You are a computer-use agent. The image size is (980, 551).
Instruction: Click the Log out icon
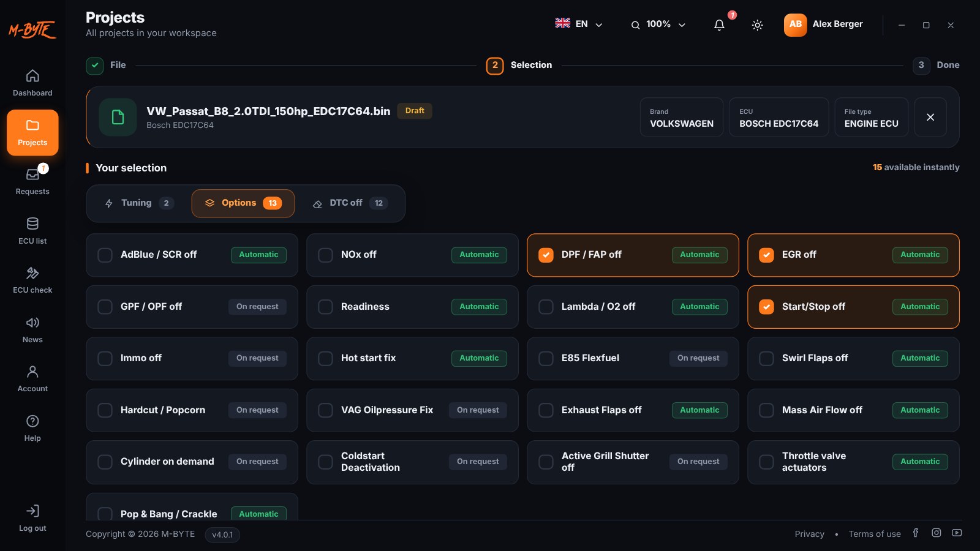(x=32, y=511)
